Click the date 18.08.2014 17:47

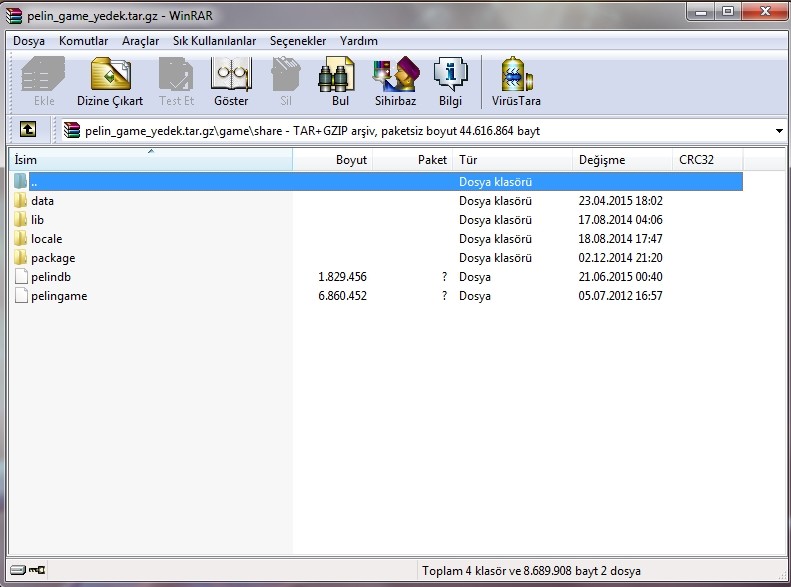pyautogui.click(x=620, y=239)
